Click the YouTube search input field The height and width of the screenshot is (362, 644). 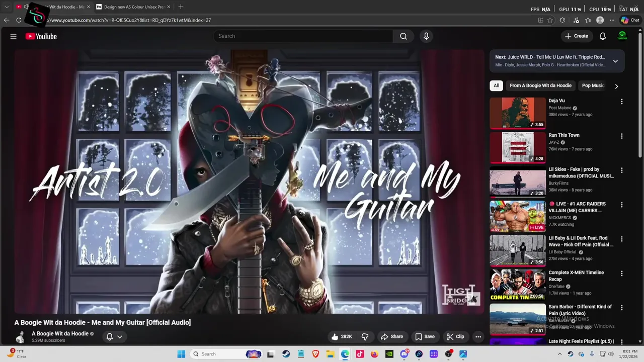point(303,36)
